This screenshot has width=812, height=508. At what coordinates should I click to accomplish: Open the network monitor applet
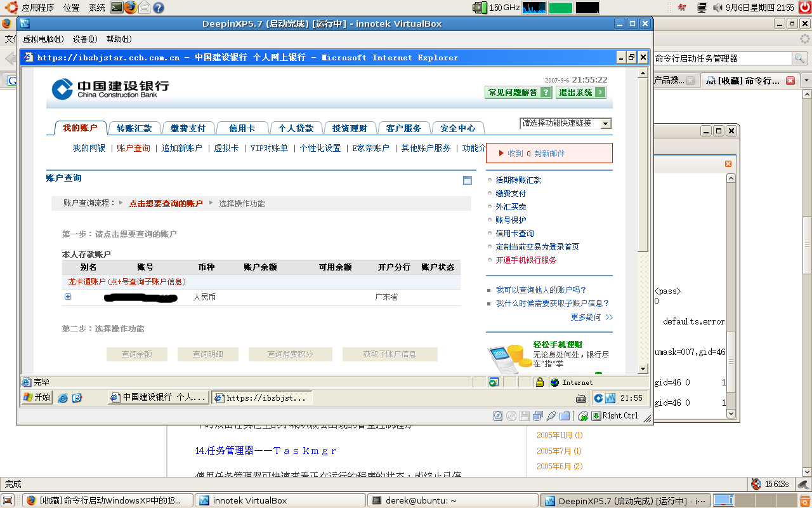click(x=702, y=8)
